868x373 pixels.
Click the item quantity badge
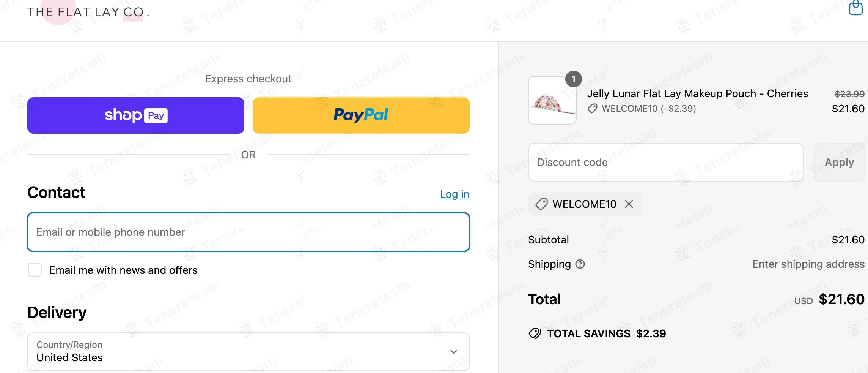pyautogui.click(x=573, y=79)
